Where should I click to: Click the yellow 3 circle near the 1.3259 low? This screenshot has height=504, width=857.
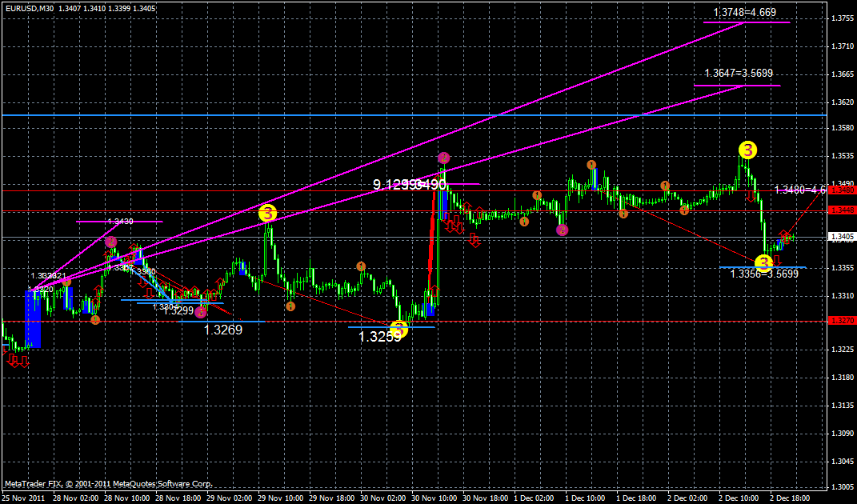click(398, 327)
